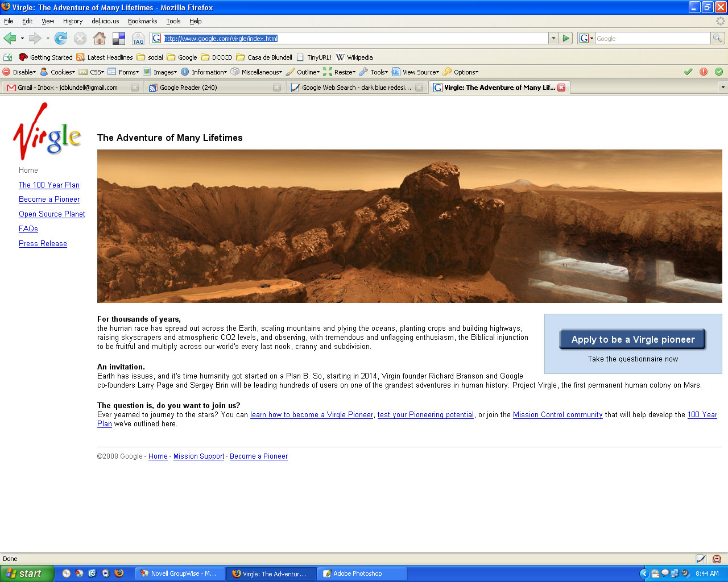Click the magnifying glass search icon
Viewport: 728px width, 582px height.
(x=718, y=38)
